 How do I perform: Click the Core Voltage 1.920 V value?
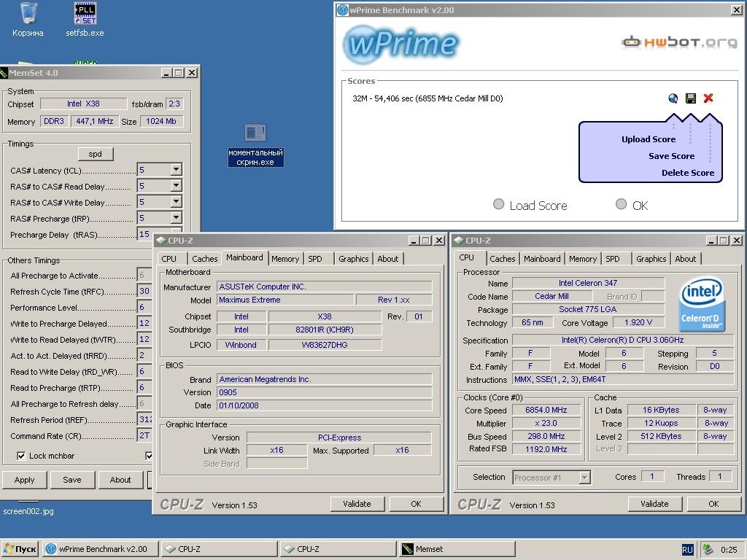pyautogui.click(x=638, y=322)
